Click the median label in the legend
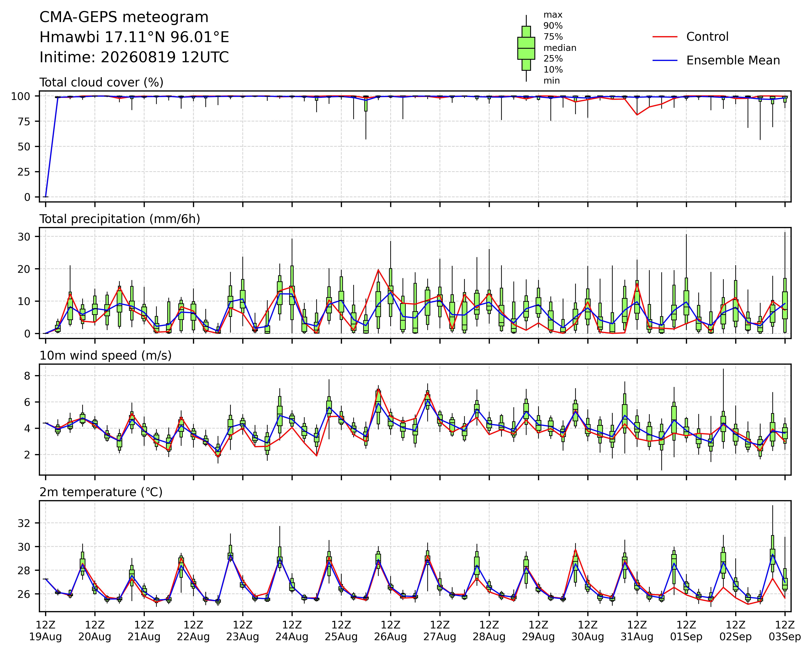The image size is (812, 653). [x=560, y=48]
